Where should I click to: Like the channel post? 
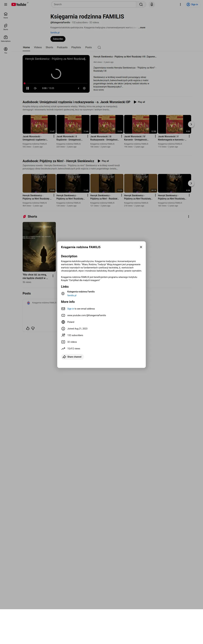click(28, 328)
